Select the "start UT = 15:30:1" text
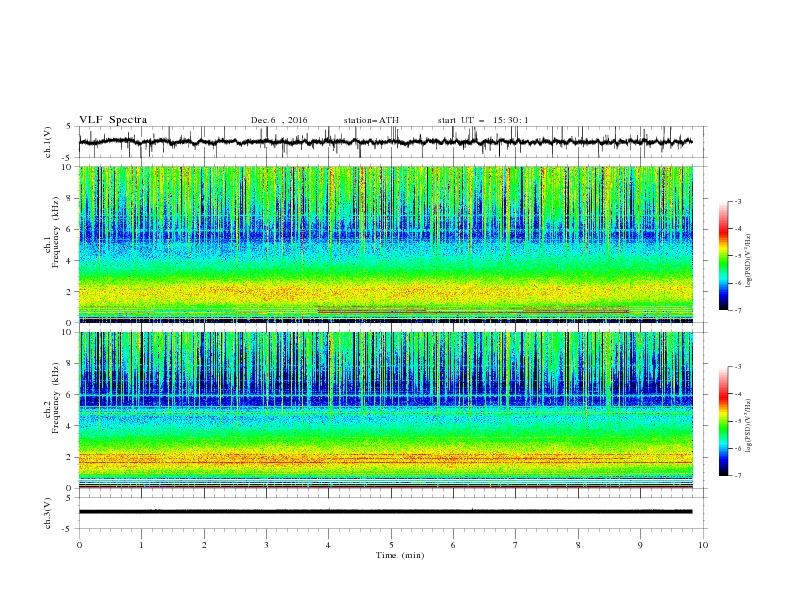The image size is (792, 612). click(x=483, y=120)
